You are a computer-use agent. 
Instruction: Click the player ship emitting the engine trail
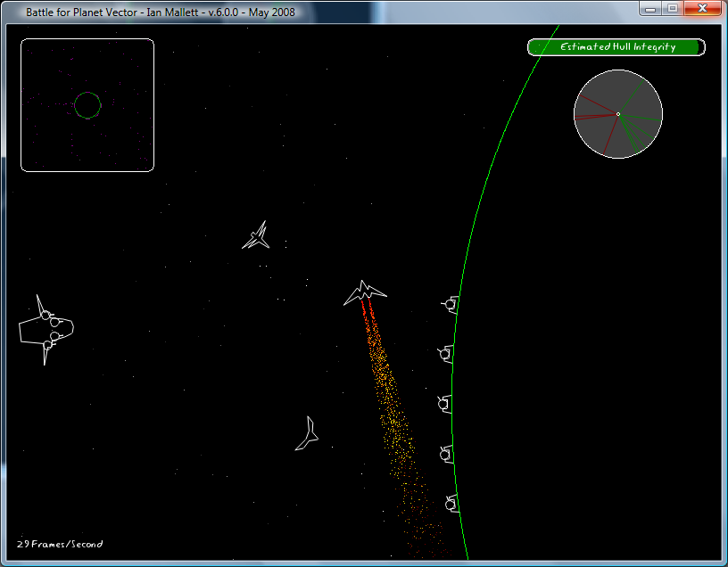pos(365,292)
